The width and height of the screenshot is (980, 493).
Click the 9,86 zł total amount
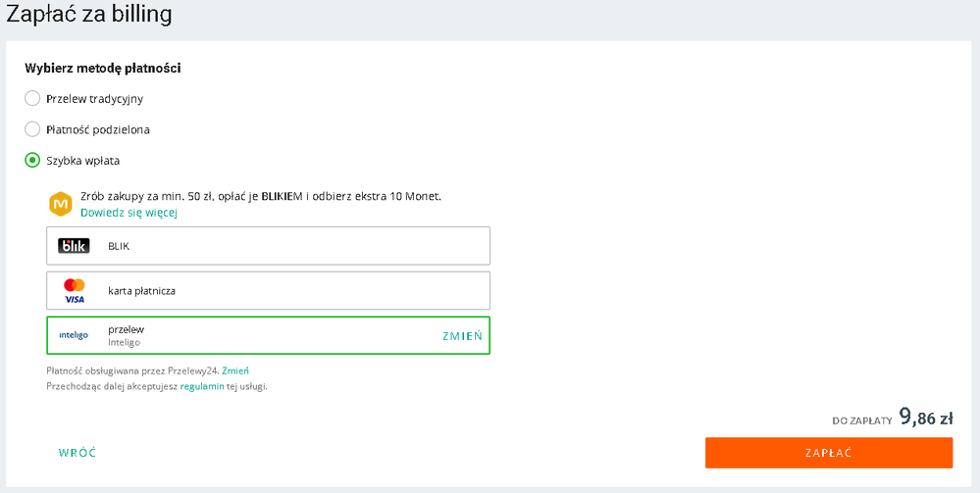point(926,419)
